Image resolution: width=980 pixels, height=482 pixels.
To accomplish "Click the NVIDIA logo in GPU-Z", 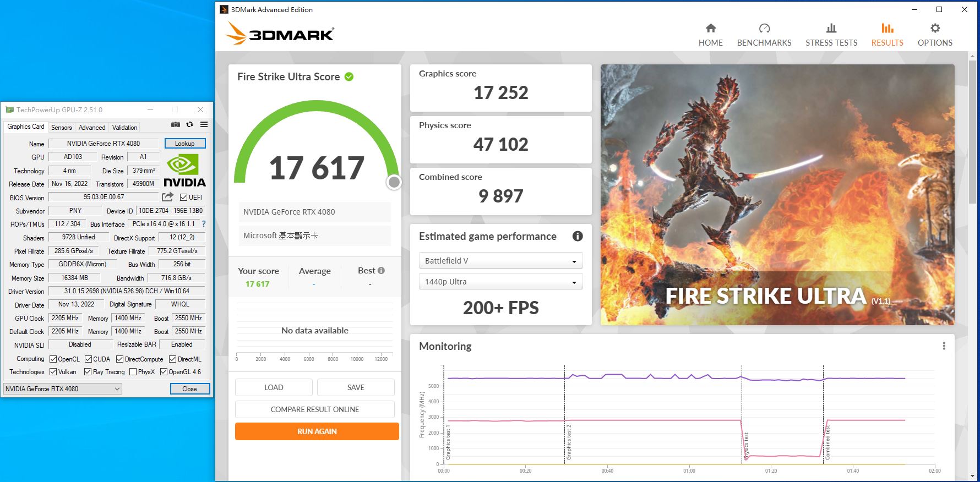I will (184, 171).
